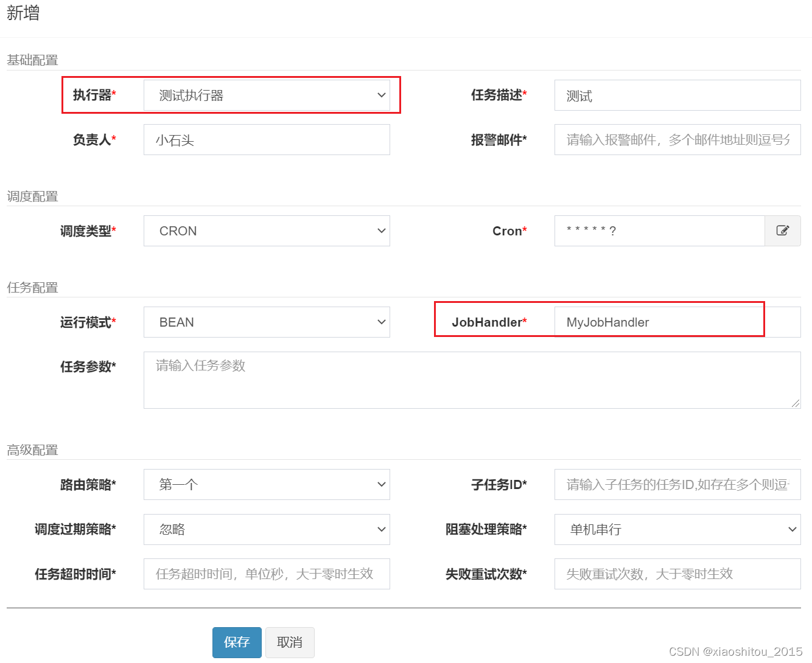Screen dimensions: 812x663
Task: Expand the 阻塞处理策略 dropdown showing 单机串行
Action: (677, 529)
